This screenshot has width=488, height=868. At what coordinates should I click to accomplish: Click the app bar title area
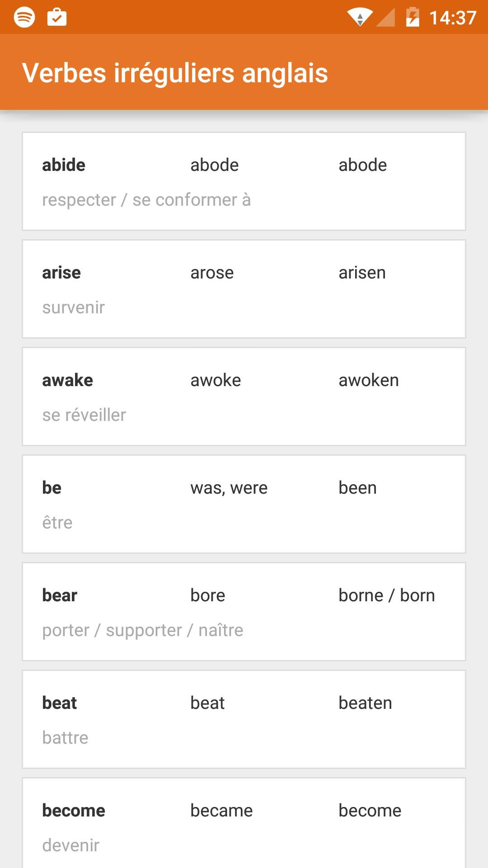click(175, 73)
